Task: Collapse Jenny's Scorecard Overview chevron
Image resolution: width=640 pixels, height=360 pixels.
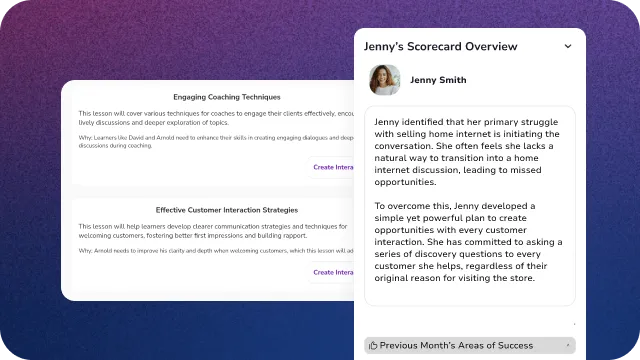Action: pos(568,47)
